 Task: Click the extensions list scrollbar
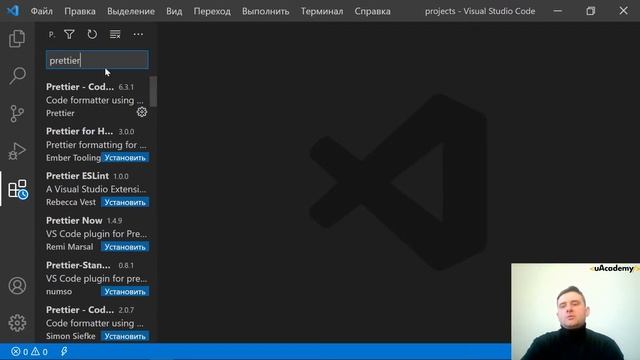[153, 91]
